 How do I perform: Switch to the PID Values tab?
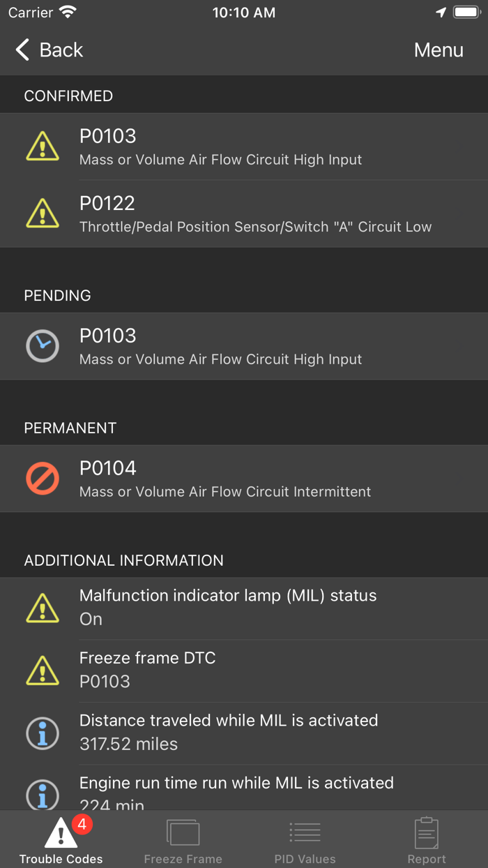click(305, 839)
